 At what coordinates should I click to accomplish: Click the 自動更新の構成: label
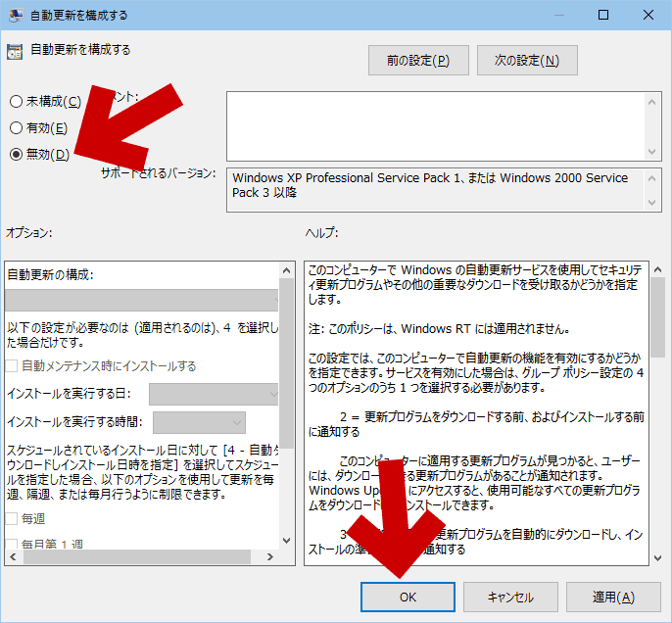pyautogui.click(x=50, y=274)
